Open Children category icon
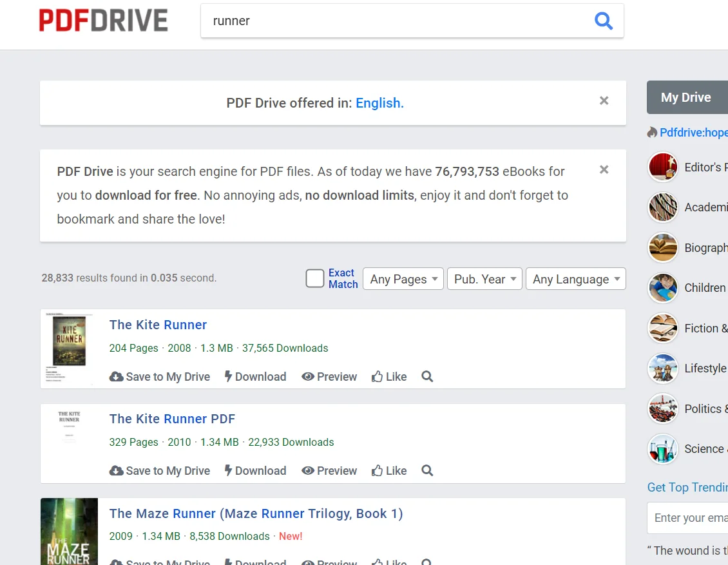 pyautogui.click(x=663, y=288)
